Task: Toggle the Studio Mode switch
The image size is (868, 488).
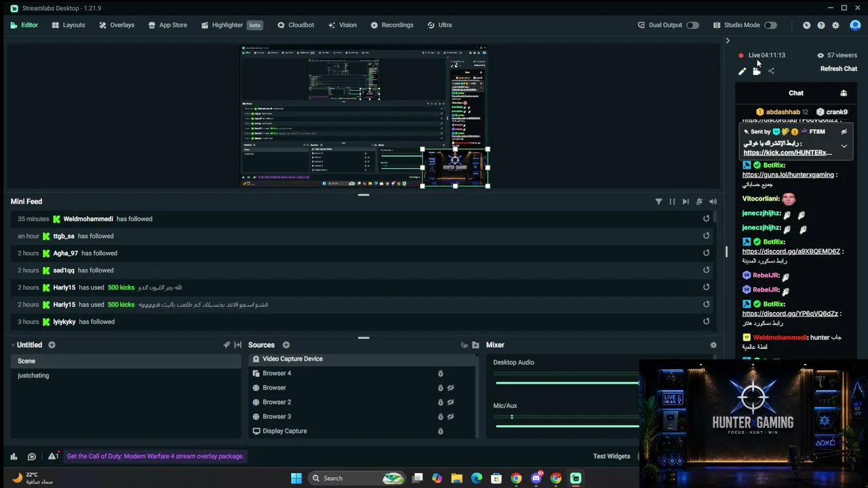Action: 770,25
